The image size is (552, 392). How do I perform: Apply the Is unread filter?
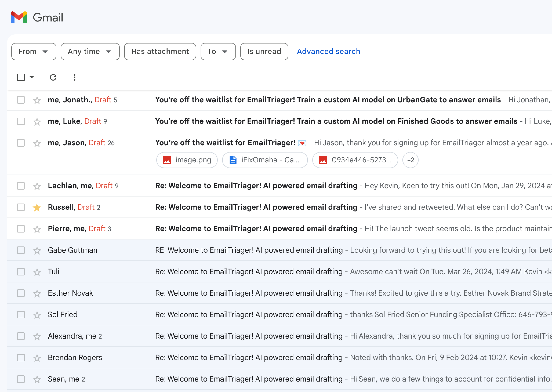pos(264,51)
